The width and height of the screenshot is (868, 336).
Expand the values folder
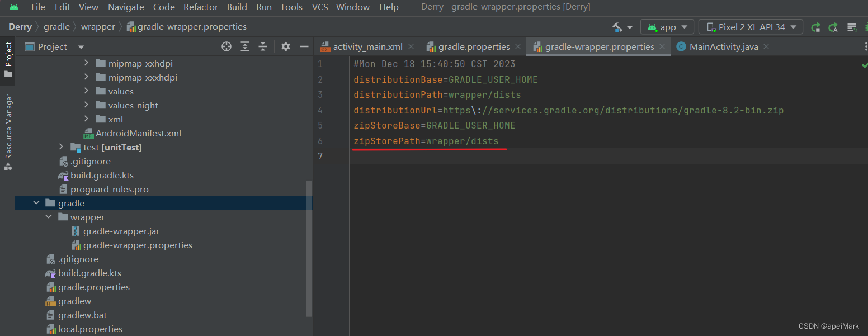click(x=86, y=91)
